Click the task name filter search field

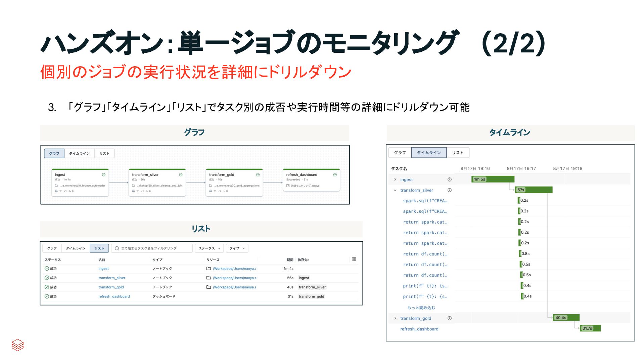coord(152,248)
